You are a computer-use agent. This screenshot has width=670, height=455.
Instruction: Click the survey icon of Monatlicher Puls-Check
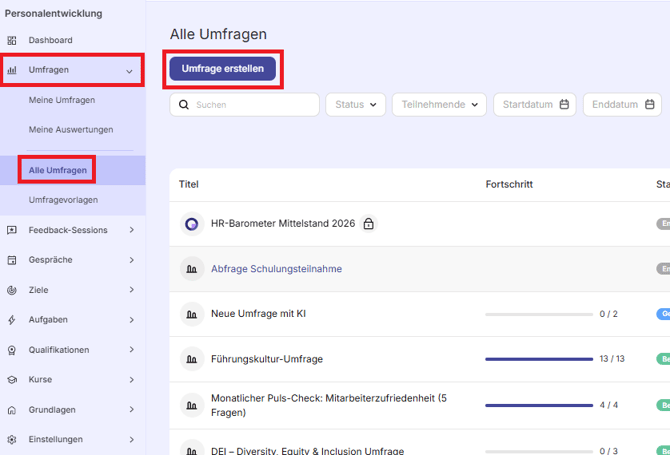pos(192,405)
